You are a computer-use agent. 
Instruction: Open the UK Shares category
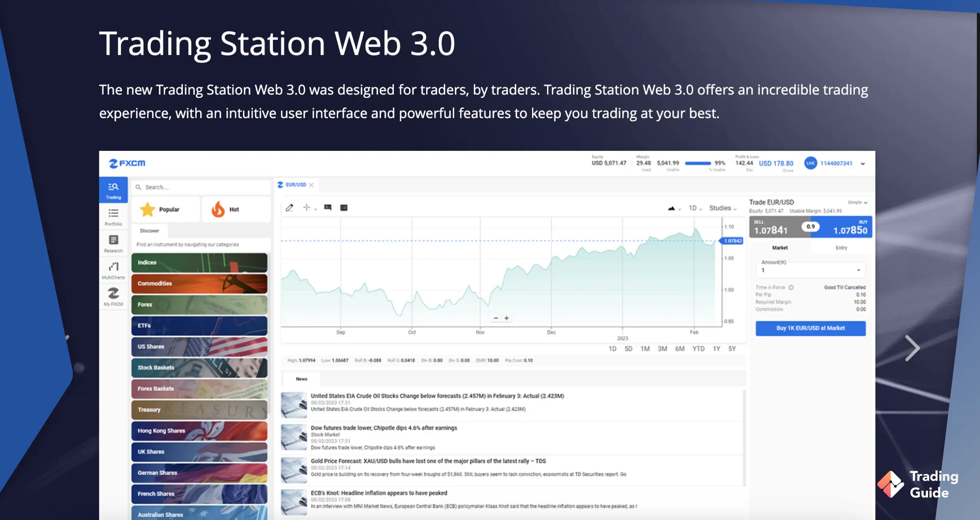point(199,452)
